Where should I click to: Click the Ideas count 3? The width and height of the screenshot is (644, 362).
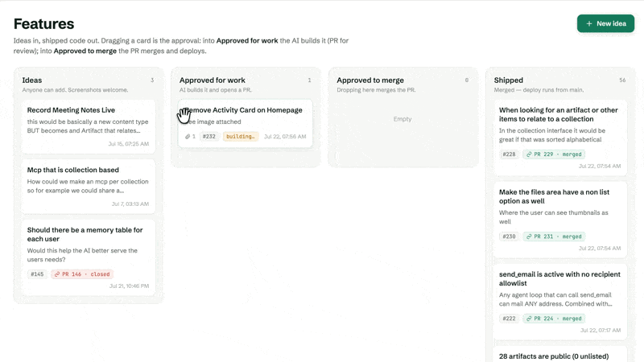tap(152, 80)
